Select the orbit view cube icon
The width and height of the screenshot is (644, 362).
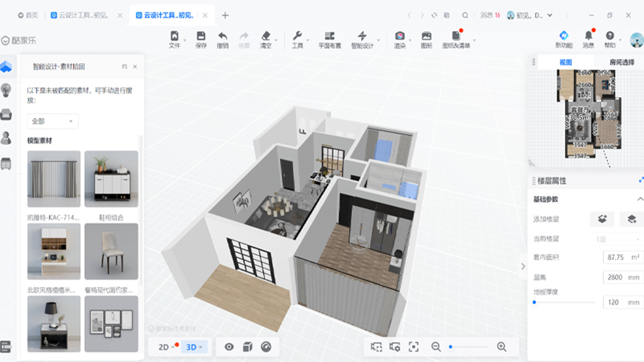point(248,347)
